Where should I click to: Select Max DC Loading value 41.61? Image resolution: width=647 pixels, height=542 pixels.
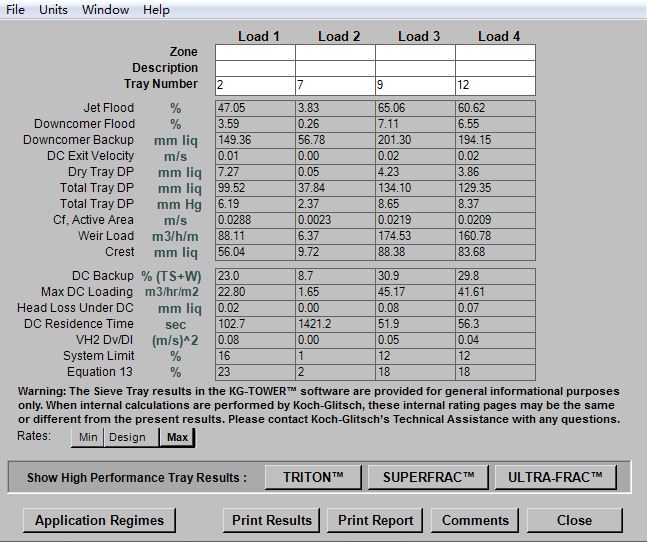click(496, 292)
